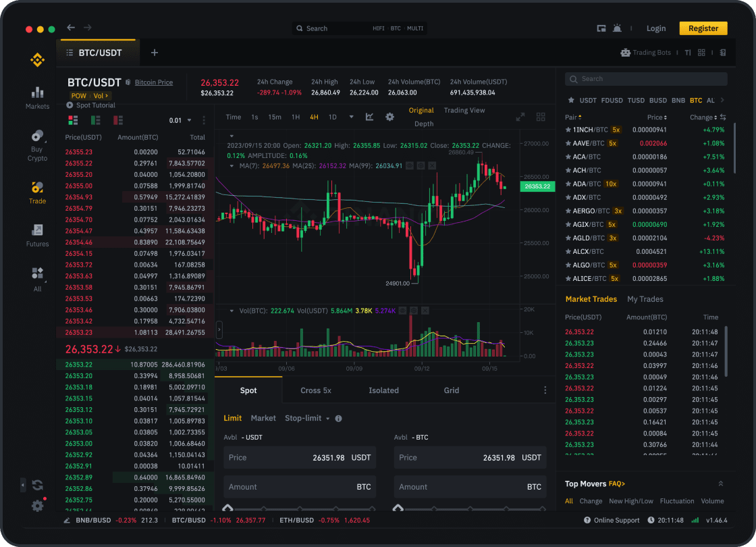
Task: Open Trading Bots robot icon
Action: 625,53
